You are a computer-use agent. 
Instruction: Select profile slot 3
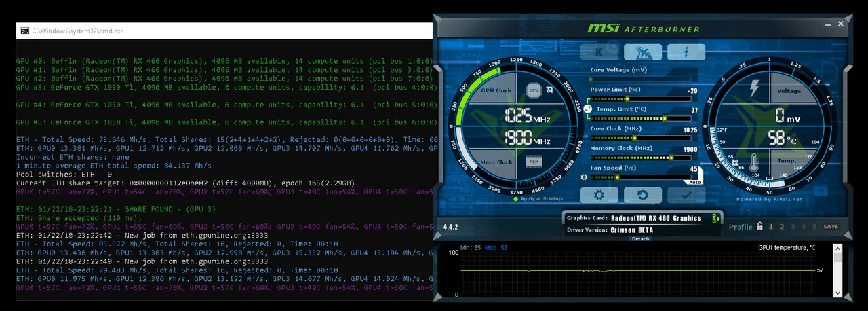click(793, 227)
